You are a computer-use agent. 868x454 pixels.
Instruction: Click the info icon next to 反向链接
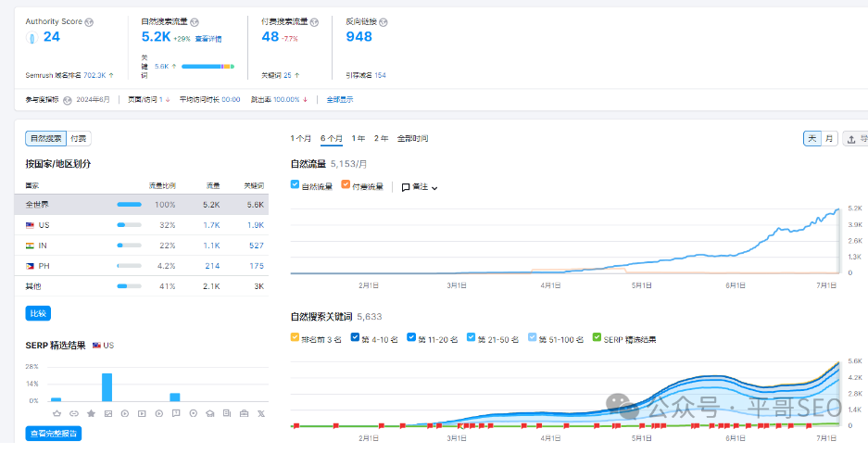[x=384, y=21]
